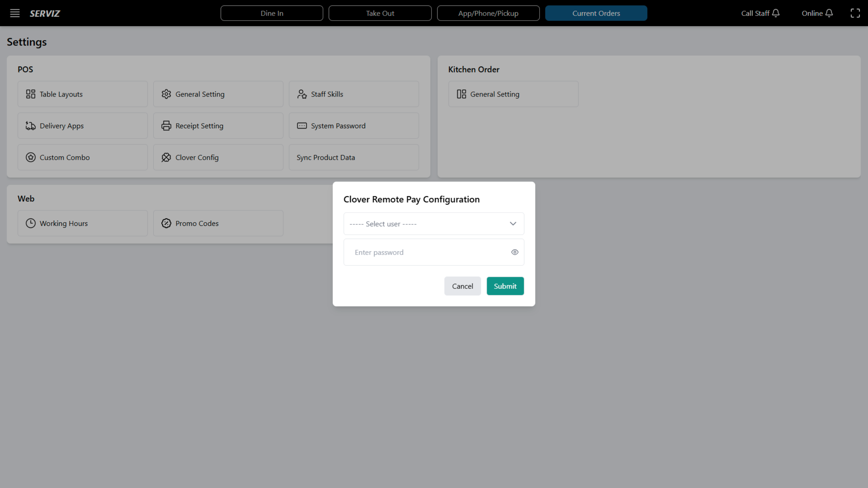The height and width of the screenshot is (488, 868).
Task: Expand the user selection chevron
Action: click(513, 223)
